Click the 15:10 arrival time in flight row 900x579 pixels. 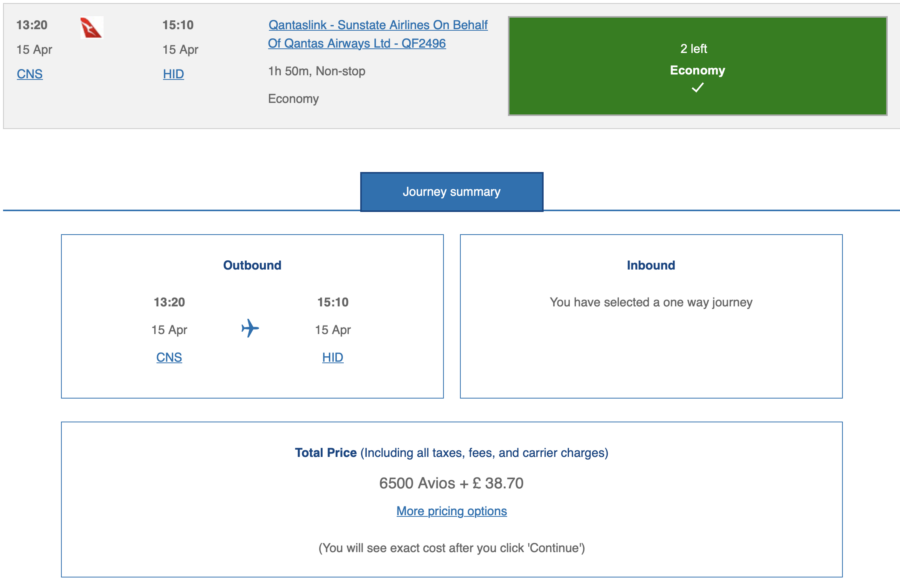177,24
